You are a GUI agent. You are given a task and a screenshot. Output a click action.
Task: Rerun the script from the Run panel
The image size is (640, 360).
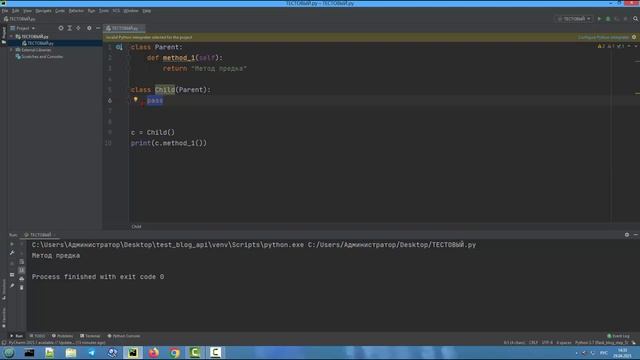click(x=12, y=244)
